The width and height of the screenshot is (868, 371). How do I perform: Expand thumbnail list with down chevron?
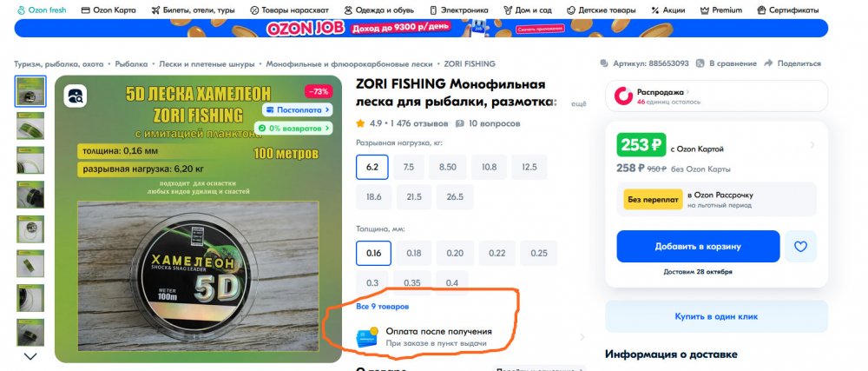pyautogui.click(x=30, y=356)
